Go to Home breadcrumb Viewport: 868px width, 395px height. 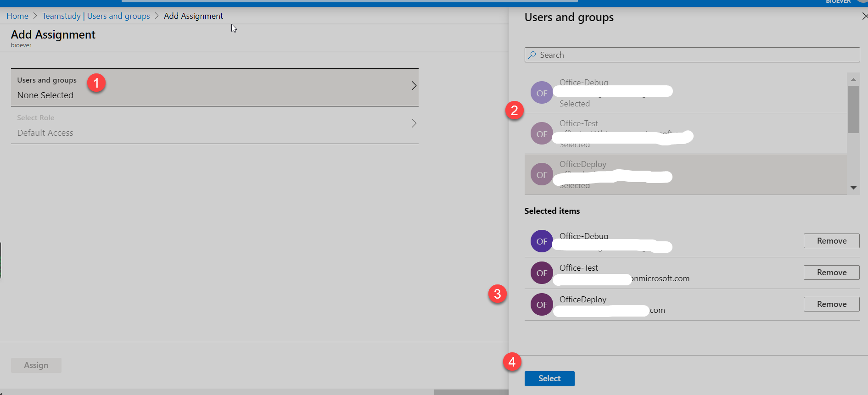(x=17, y=16)
